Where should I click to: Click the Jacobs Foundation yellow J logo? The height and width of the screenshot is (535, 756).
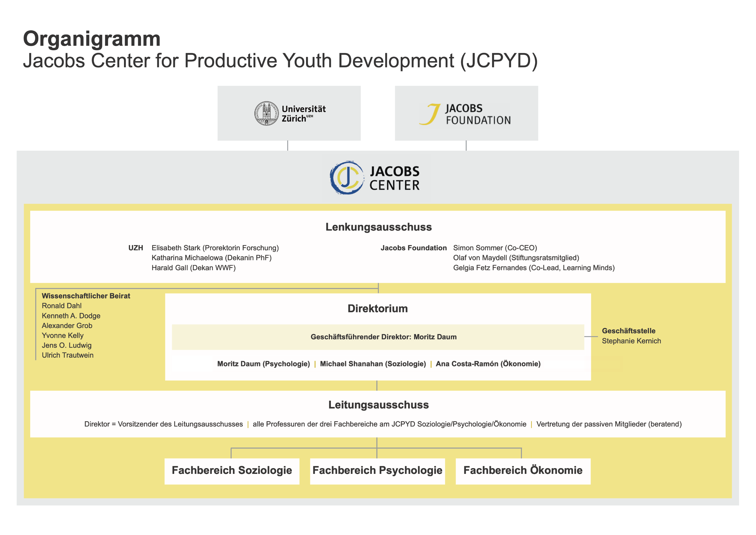429,114
